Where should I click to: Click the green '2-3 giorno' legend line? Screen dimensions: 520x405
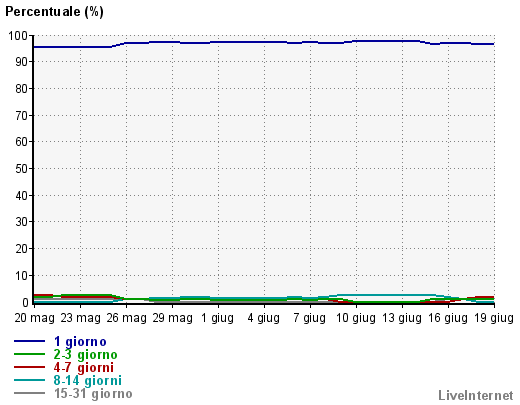pyautogui.click(x=29, y=354)
